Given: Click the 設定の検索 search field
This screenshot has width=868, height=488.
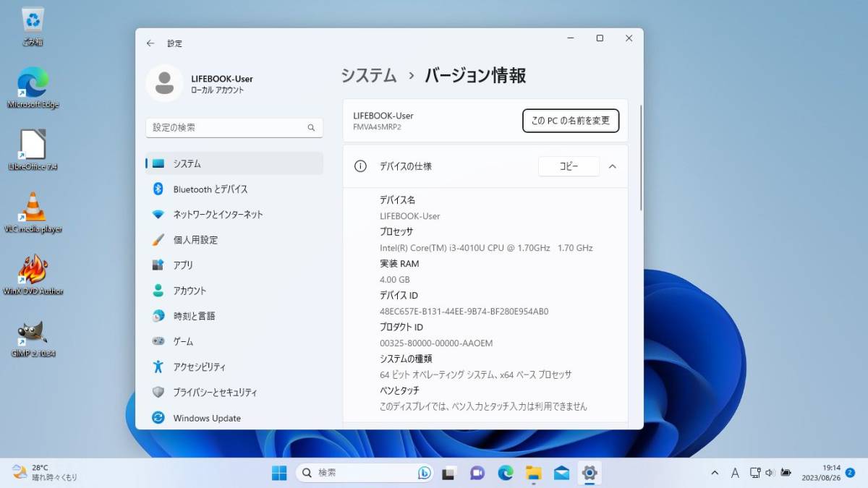Looking at the screenshot, I should [234, 128].
